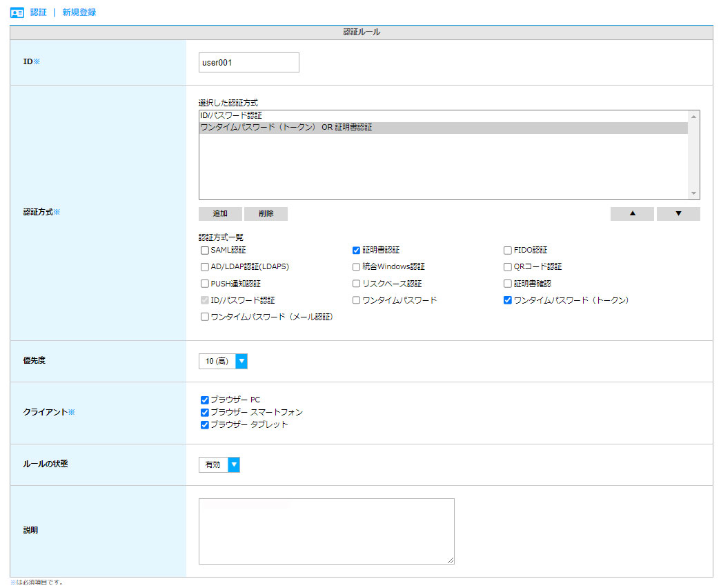Uncheck the ブラウザー タブレット checkbox

coord(205,425)
